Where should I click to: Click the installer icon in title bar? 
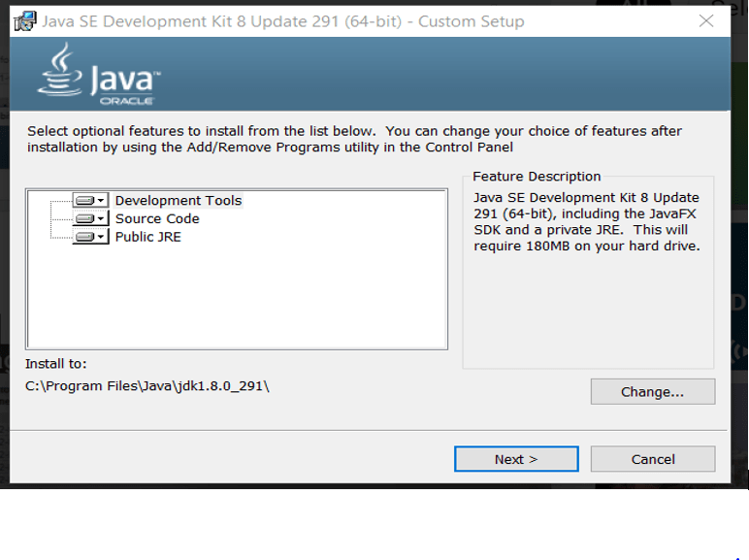(x=25, y=21)
